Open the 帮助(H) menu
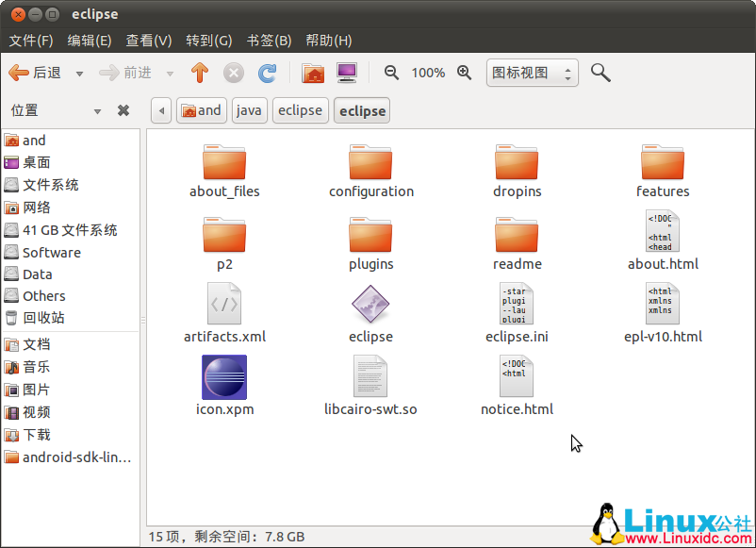This screenshot has width=756, height=548. click(x=329, y=41)
